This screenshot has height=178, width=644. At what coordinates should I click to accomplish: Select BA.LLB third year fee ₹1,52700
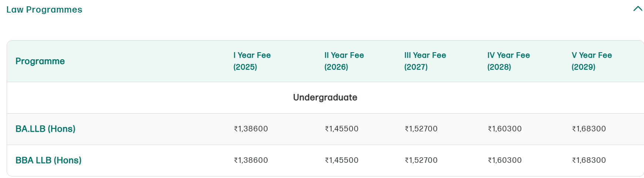pyautogui.click(x=421, y=129)
